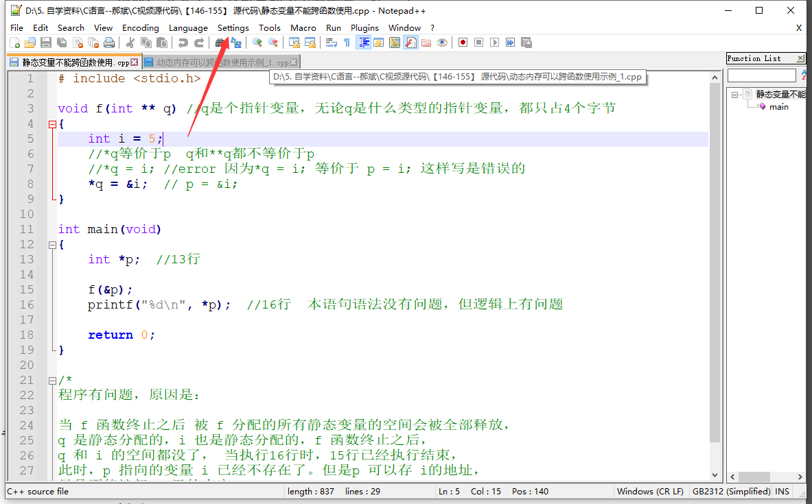Click the Save All icon
This screenshot has width=812, height=504.
(x=62, y=43)
